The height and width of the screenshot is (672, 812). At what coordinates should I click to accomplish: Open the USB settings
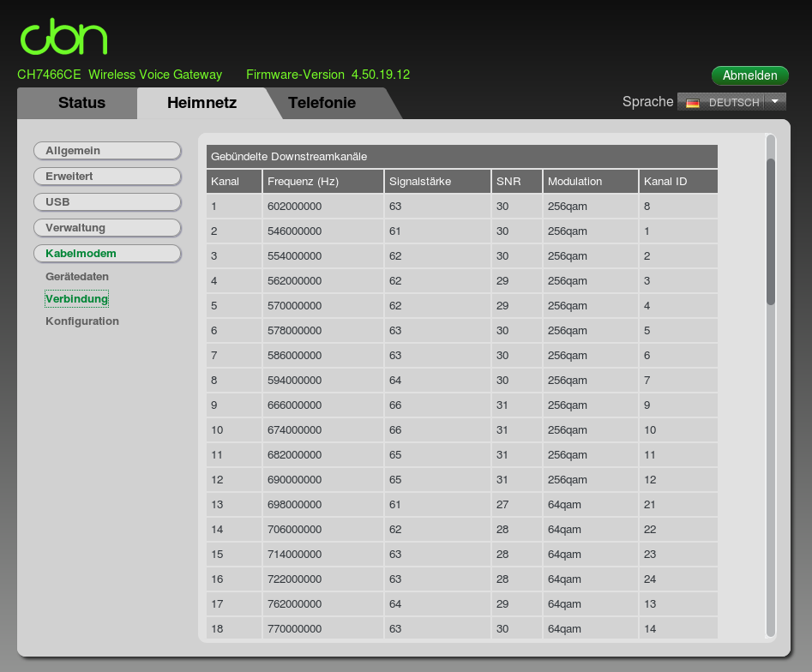tap(107, 201)
